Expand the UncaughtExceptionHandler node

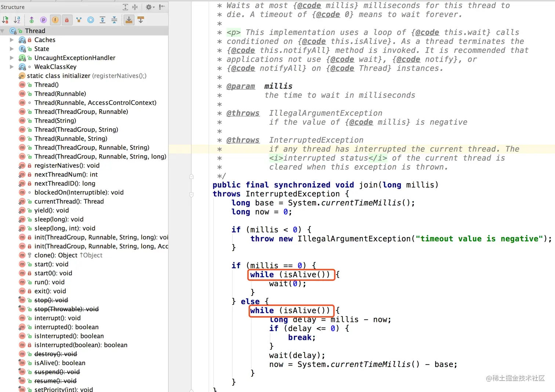pos(12,58)
